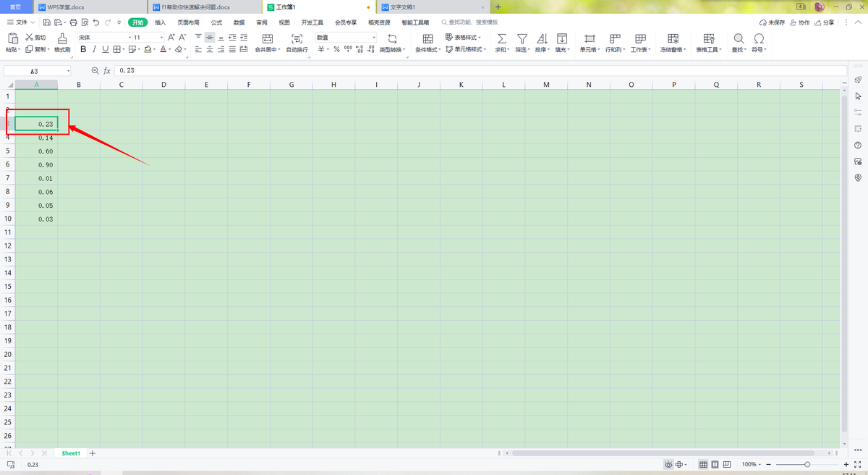868x475 pixels.
Task: Click the formula bar input showing 0.23
Action: click(x=480, y=71)
